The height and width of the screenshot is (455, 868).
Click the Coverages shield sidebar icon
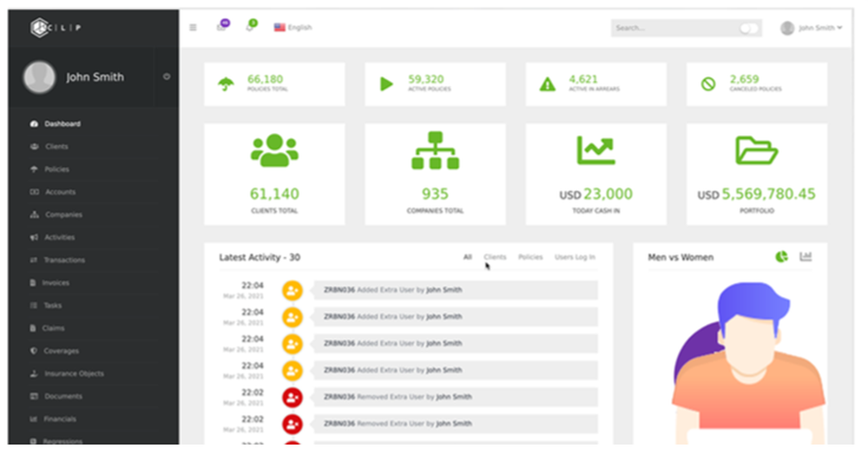(x=34, y=351)
